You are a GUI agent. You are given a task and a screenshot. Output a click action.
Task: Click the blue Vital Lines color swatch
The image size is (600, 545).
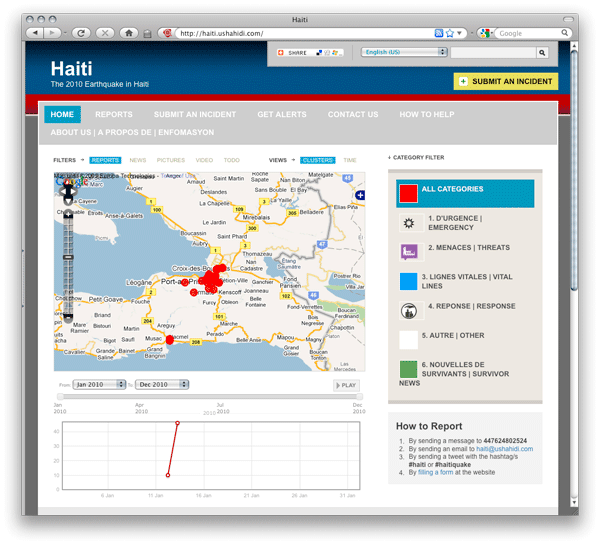[408, 281]
